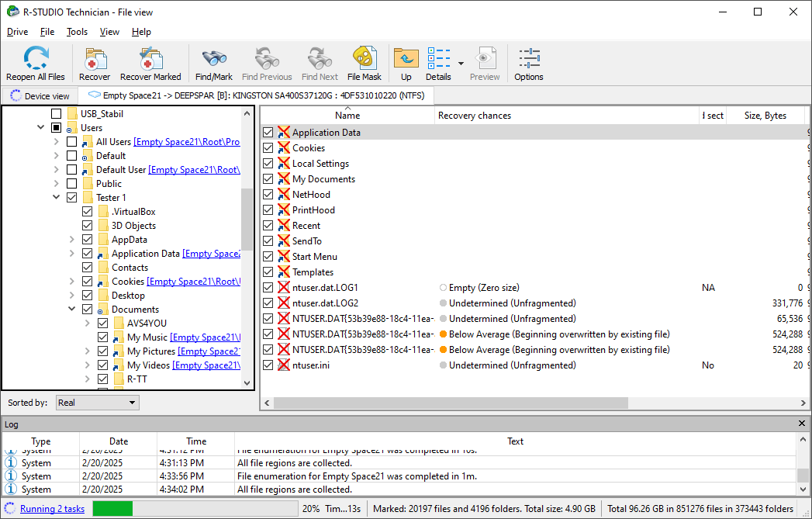Click the SendTo deleted link icon
The image size is (812, 519).
(x=283, y=240)
